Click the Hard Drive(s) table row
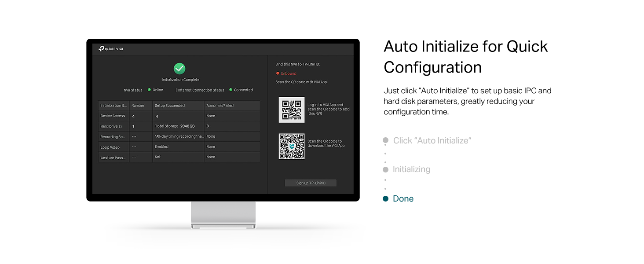 [x=179, y=126]
